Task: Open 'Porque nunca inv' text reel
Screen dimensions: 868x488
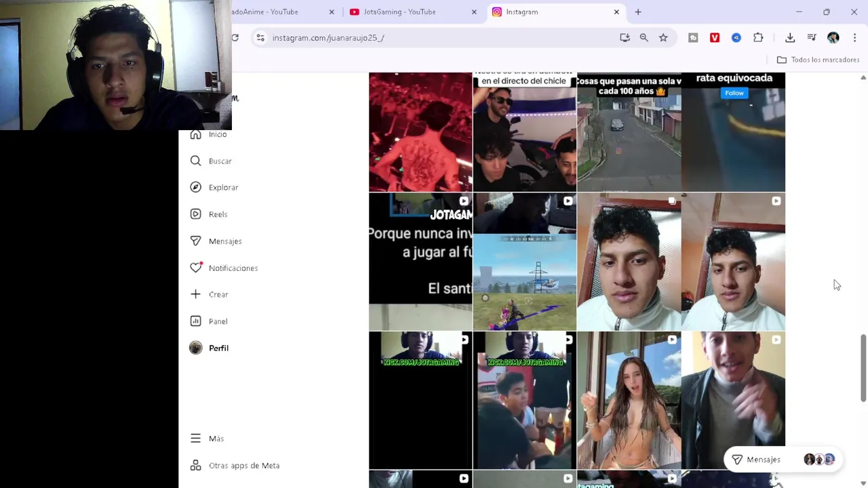Action: [420, 262]
